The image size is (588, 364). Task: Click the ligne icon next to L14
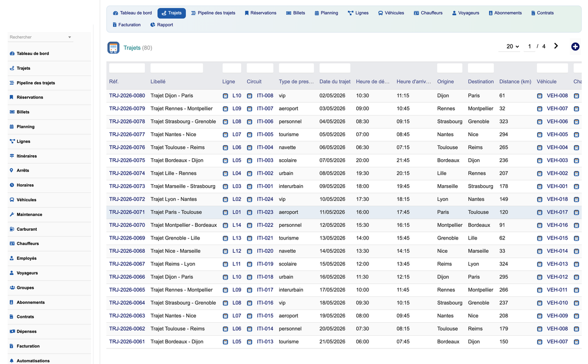pos(225,225)
